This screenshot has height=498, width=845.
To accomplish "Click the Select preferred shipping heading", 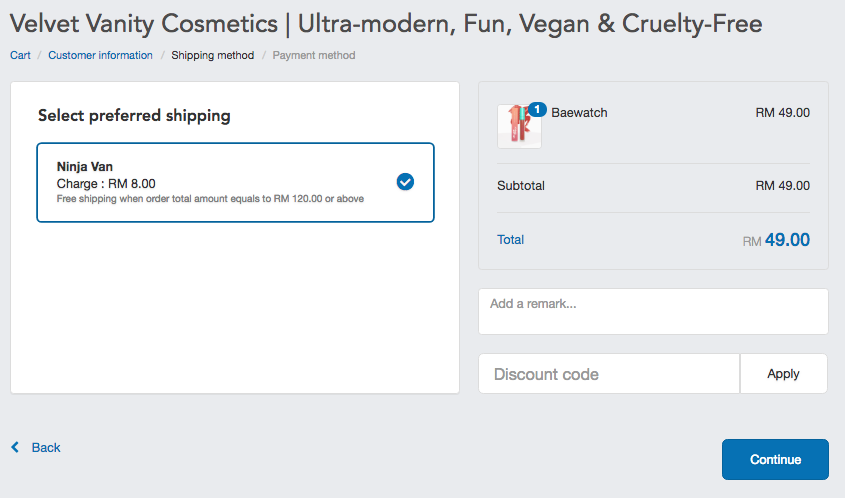I will point(134,116).
